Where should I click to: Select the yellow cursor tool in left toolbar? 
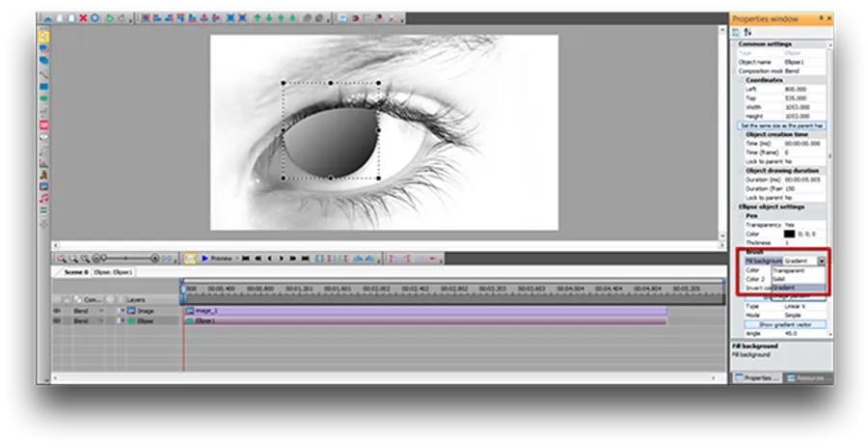point(43,37)
